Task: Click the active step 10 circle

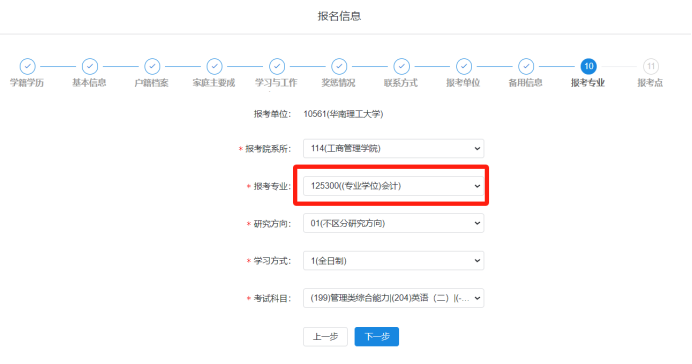Action: tap(588, 67)
